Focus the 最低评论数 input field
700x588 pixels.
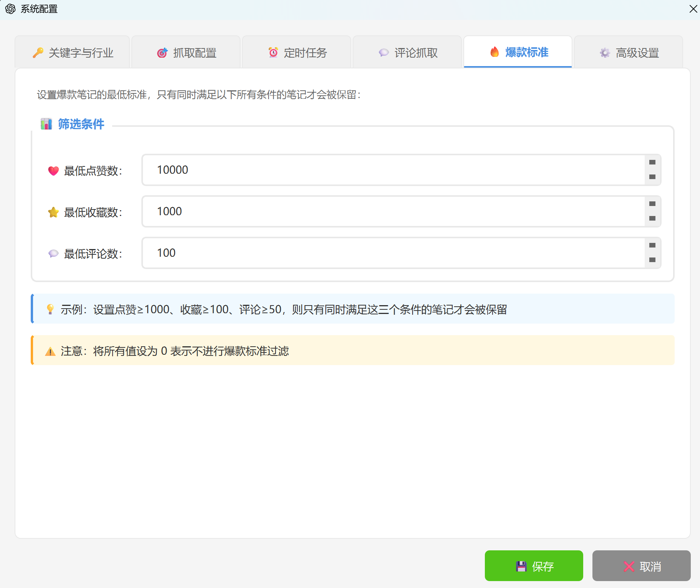[392, 253]
